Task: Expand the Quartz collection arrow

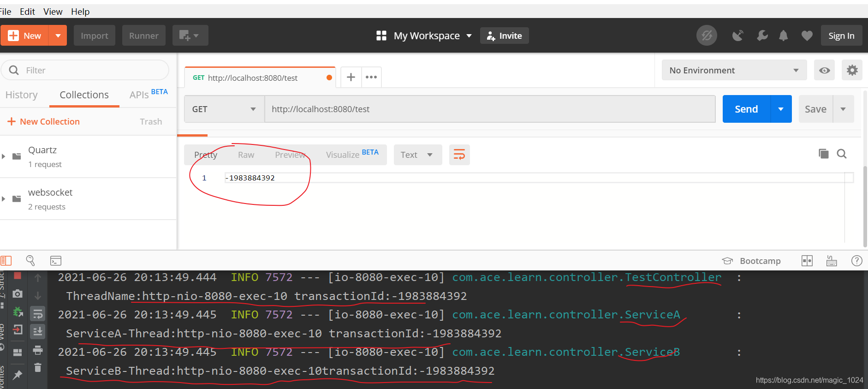Action: (x=4, y=156)
